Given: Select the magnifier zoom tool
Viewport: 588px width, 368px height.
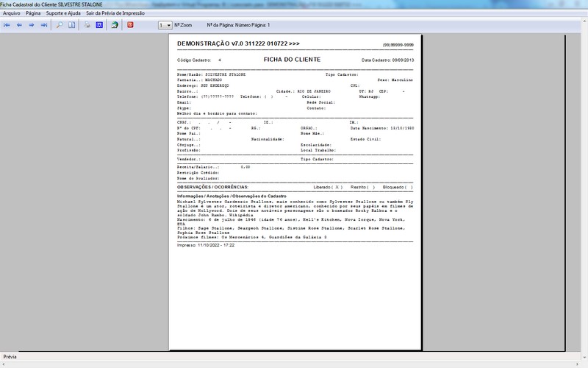Looking at the screenshot, I should [x=60, y=25].
